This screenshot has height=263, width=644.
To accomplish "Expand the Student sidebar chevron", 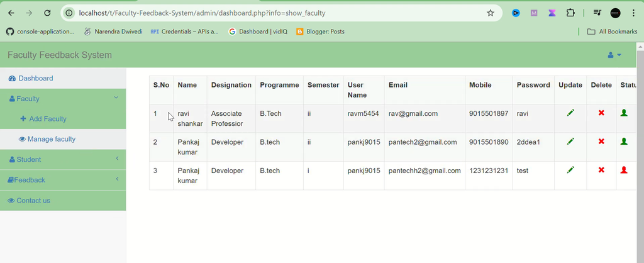I will pyautogui.click(x=117, y=159).
